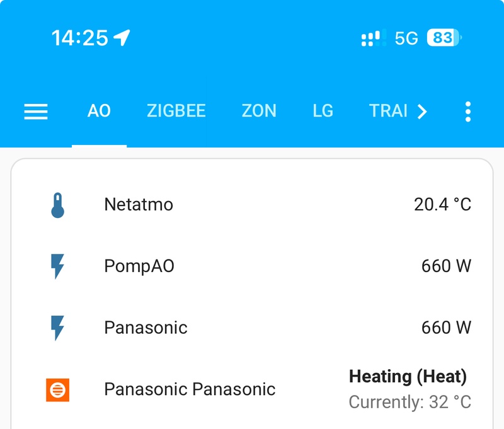Click the Panasonic 660 W reading
The height and width of the screenshot is (429, 504).
[x=446, y=328]
